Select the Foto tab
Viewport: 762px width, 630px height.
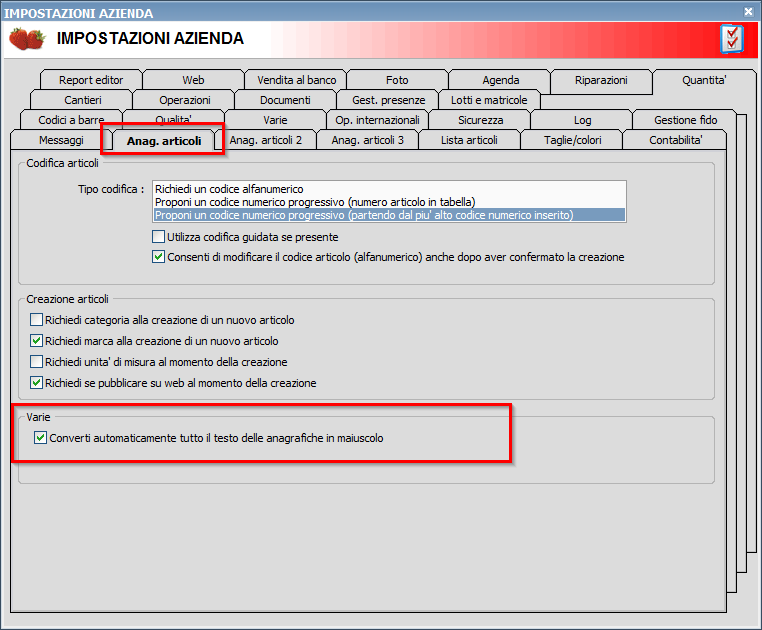[x=397, y=80]
